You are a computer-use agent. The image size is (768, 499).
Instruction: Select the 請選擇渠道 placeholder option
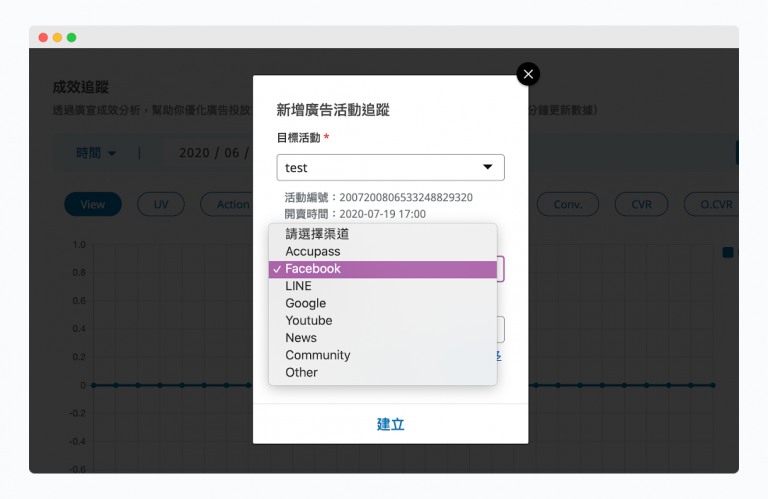tap(383, 234)
